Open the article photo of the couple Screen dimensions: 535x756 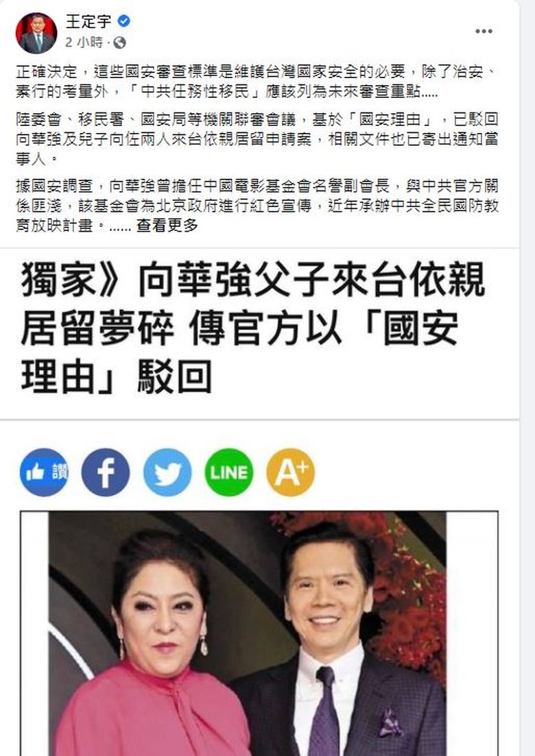pyautogui.click(x=259, y=633)
